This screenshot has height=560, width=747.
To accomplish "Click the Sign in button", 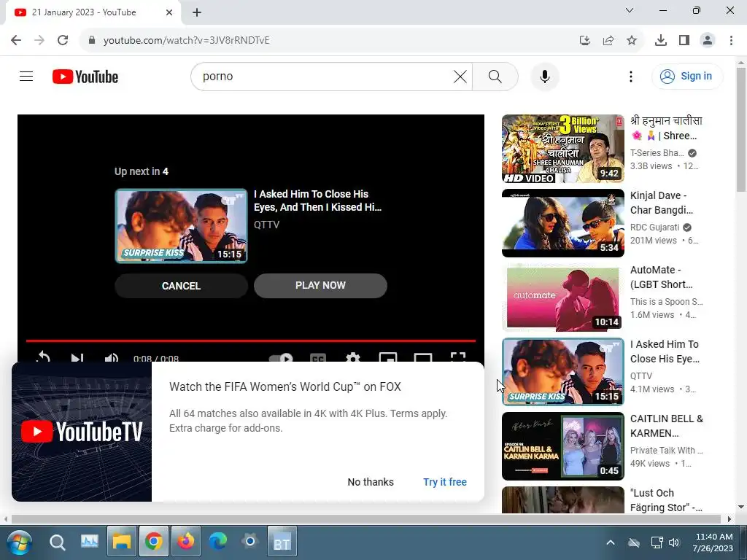I will click(x=687, y=76).
